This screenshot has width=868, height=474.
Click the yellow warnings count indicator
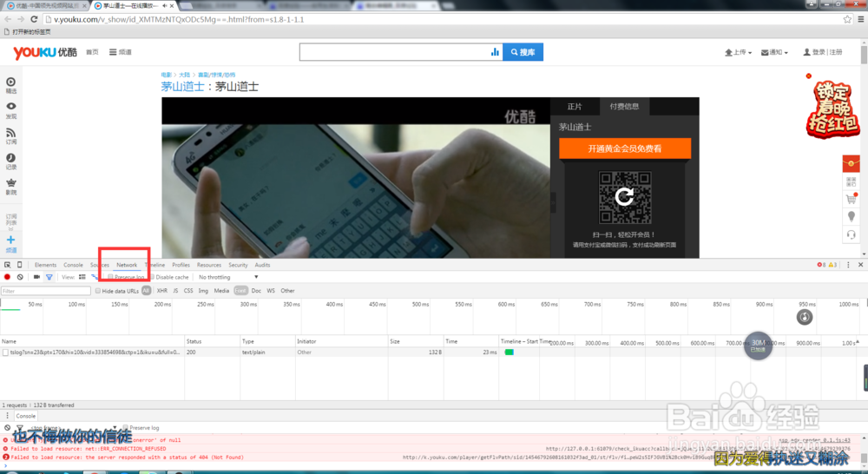833,266
